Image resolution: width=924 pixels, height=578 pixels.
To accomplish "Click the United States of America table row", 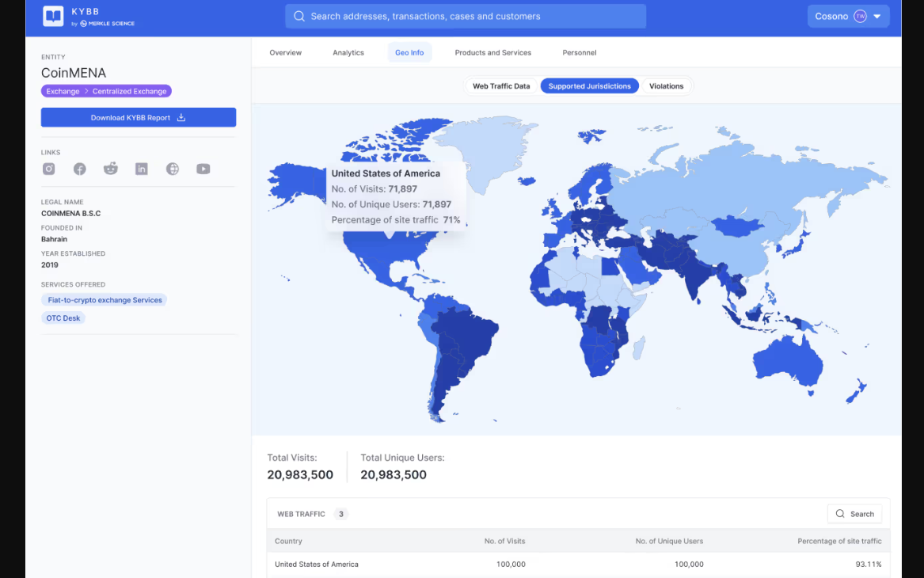I will pyautogui.click(x=578, y=565).
